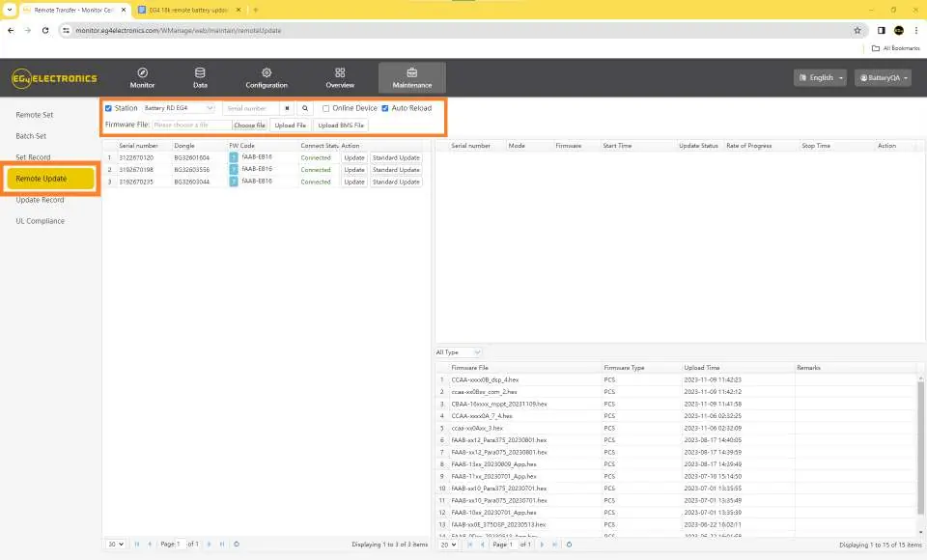Open the All Type firmware filter dropdown

(x=458, y=352)
